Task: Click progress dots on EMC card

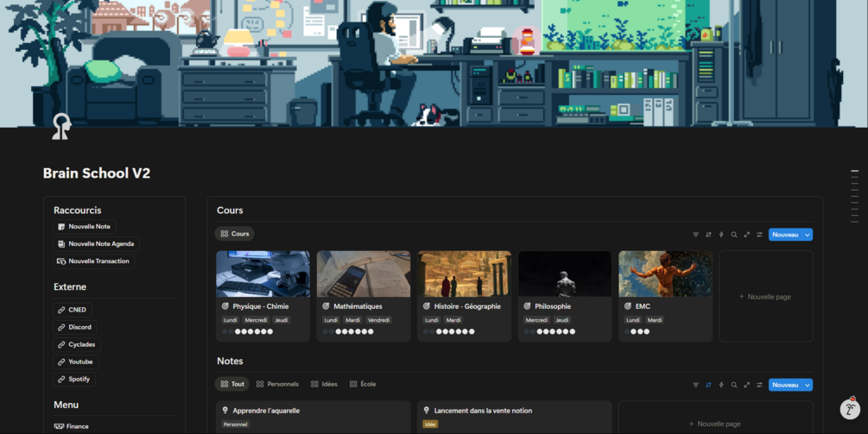Action: click(637, 331)
